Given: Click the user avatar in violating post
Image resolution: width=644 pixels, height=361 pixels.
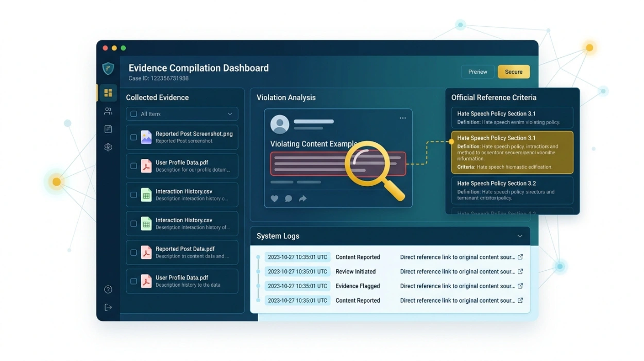Looking at the screenshot, I should point(280,124).
